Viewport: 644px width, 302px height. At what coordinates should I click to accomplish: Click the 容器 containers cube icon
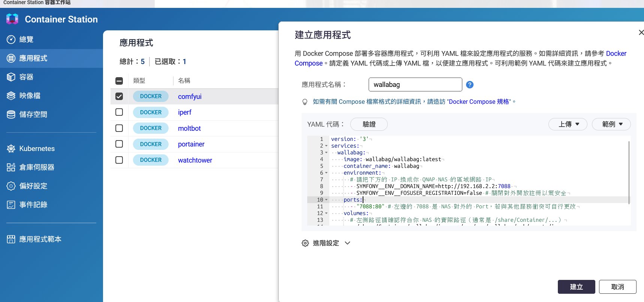(11, 77)
